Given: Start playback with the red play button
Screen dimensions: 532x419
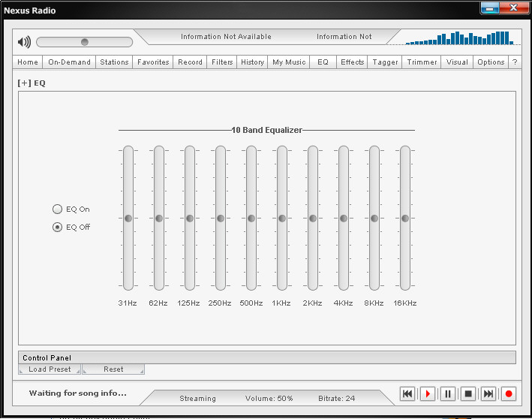Looking at the screenshot, I should coord(428,394).
